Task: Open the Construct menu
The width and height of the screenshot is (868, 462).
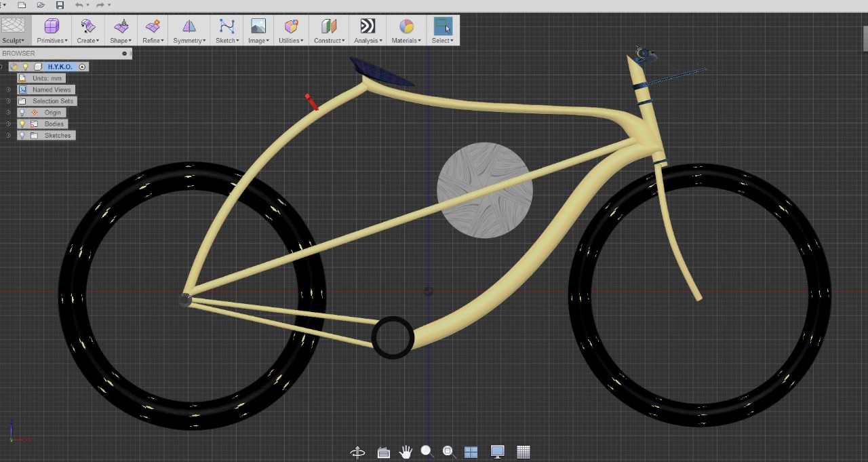Action: (x=329, y=41)
